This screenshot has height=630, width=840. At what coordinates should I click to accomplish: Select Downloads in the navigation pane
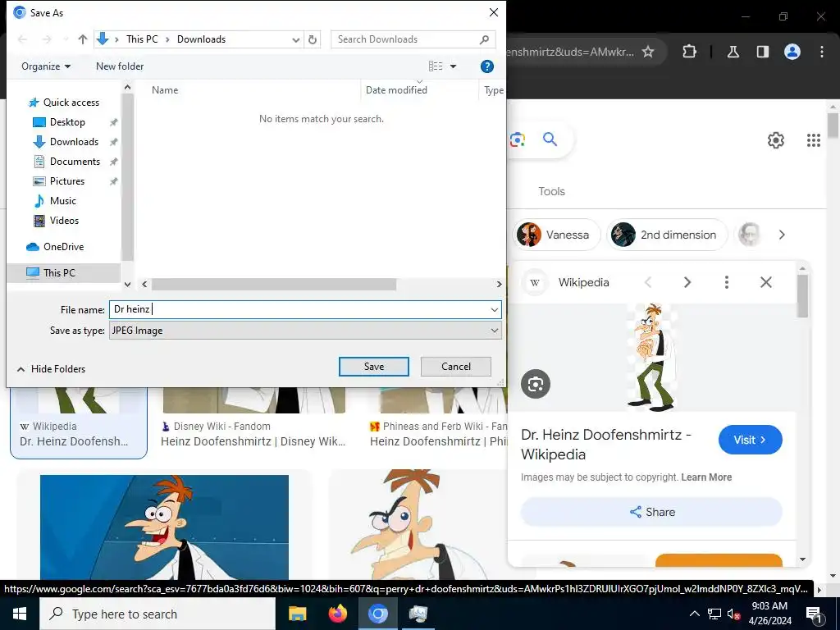(x=74, y=142)
